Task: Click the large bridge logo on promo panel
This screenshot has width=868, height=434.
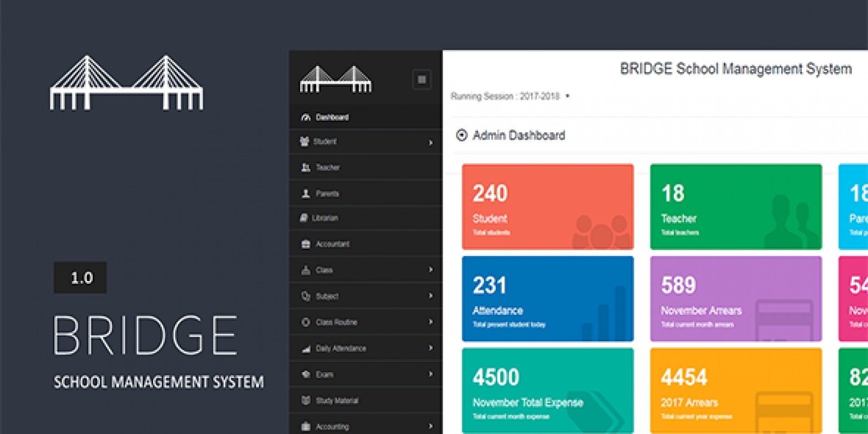Action: point(126,82)
